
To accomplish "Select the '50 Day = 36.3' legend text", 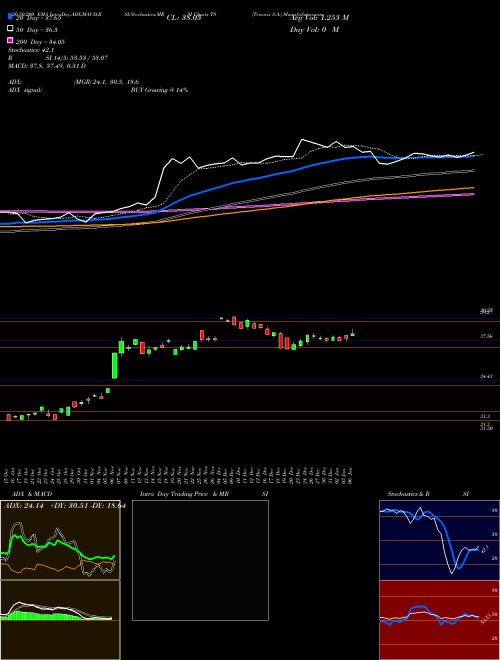I will 37,29.
